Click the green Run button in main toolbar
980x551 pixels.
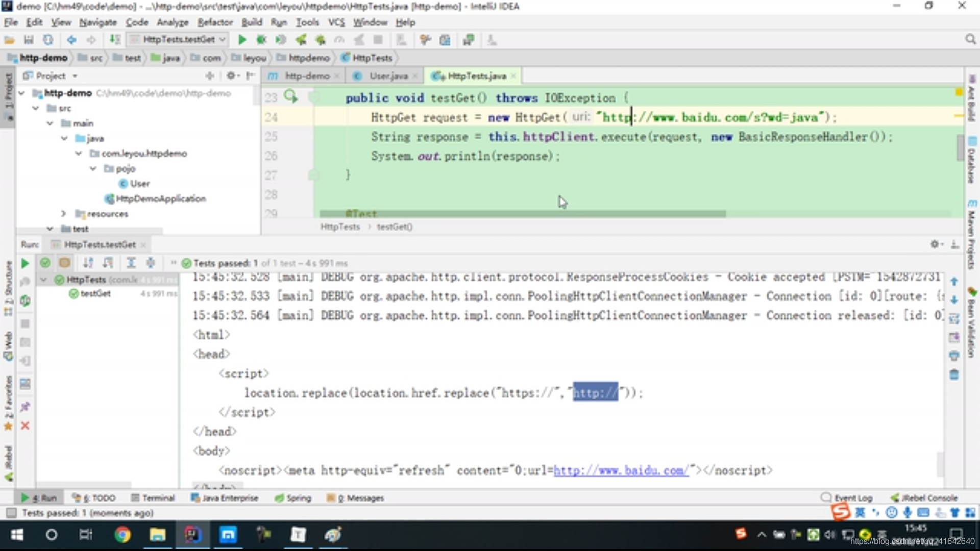pos(242,40)
